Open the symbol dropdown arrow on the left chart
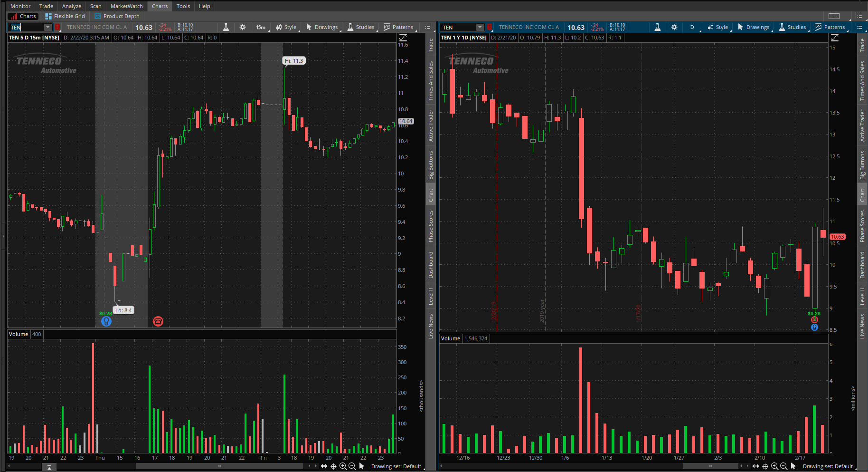This screenshot has width=868, height=472. 47,27
